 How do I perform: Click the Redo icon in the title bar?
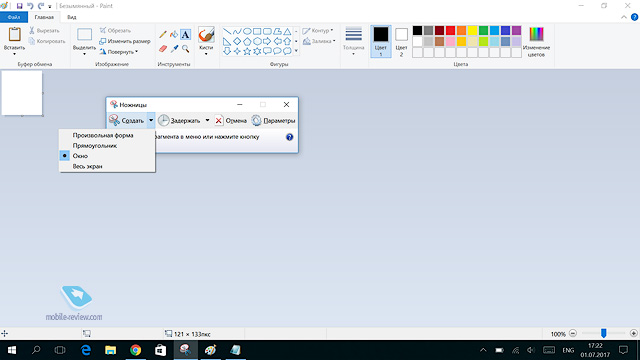click(41, 6)
